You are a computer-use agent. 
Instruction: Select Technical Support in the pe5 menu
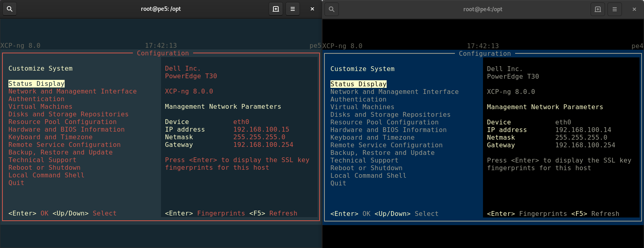click(43, 160)
